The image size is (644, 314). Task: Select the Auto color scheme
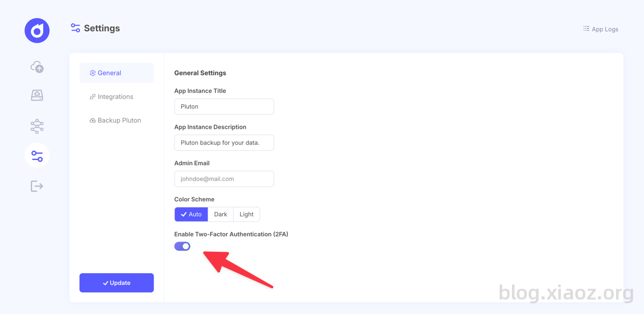(x=191, y=214)
